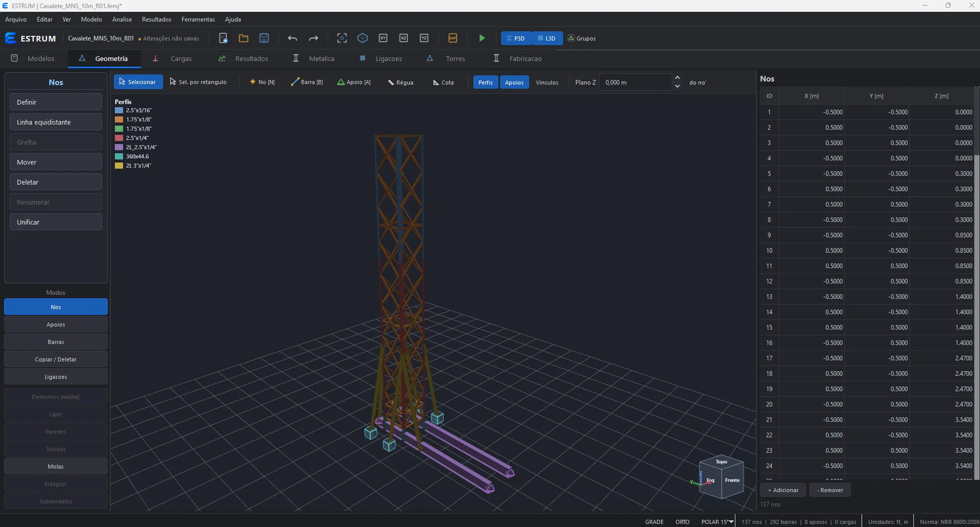Click the Definir button
This screenshot has width=980, height=527.
56,102
